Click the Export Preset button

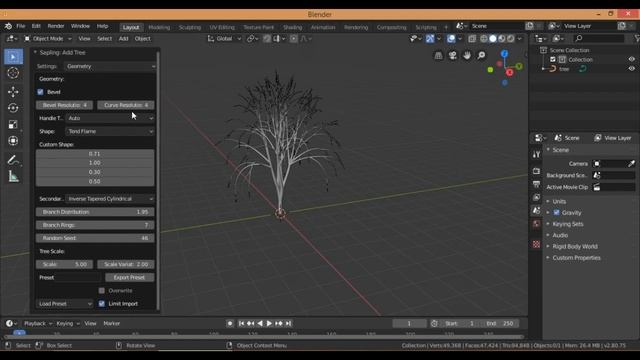[x=129, y=278]
